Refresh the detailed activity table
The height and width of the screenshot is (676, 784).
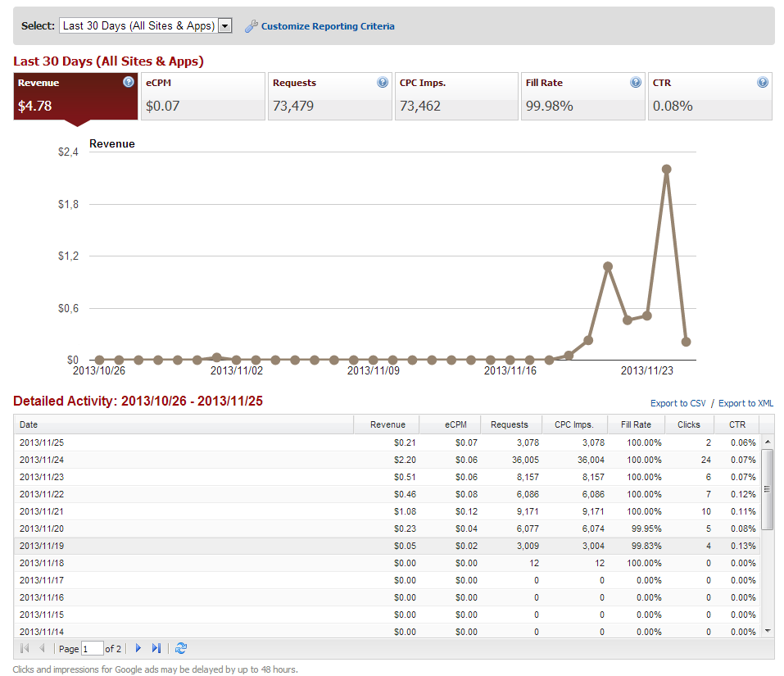pos(181,648)
